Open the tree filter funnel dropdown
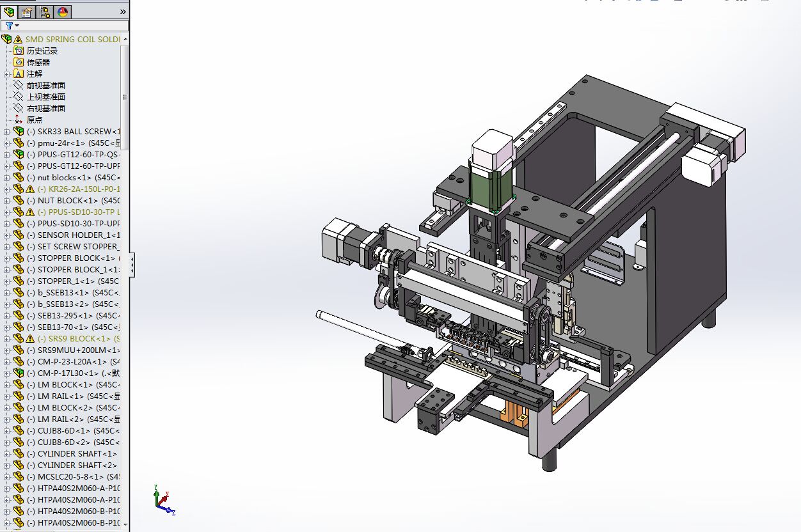 tap(11, 26)
